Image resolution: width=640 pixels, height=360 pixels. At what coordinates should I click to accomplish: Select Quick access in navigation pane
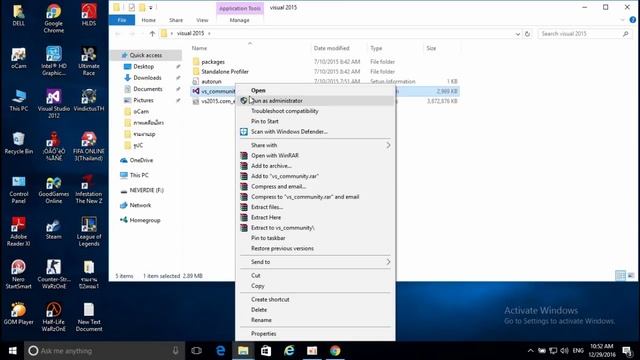point(146,55)
